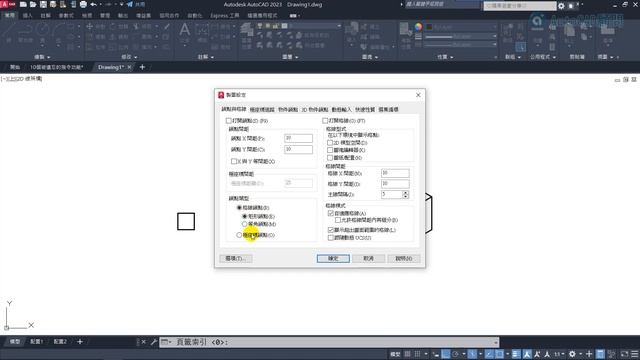Click the new drawing tab plus icon
The width and height of the screenshot is (640, 360).
(142, 67)
